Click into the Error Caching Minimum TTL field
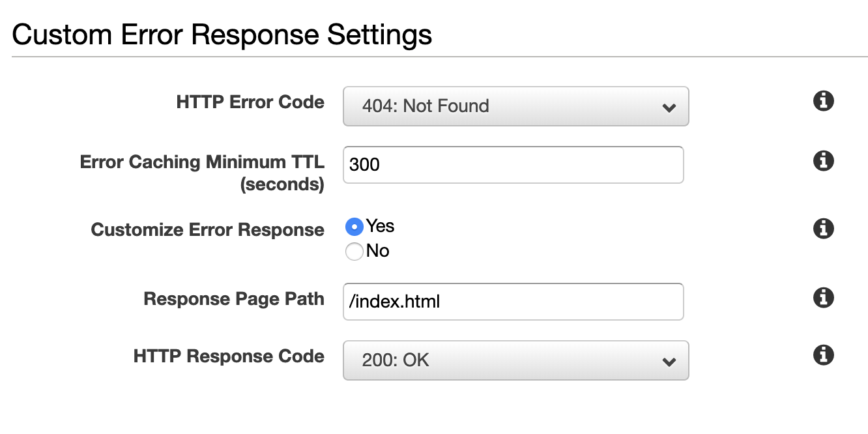The width and height of the screenshot is (868, 434). (515, 165)
